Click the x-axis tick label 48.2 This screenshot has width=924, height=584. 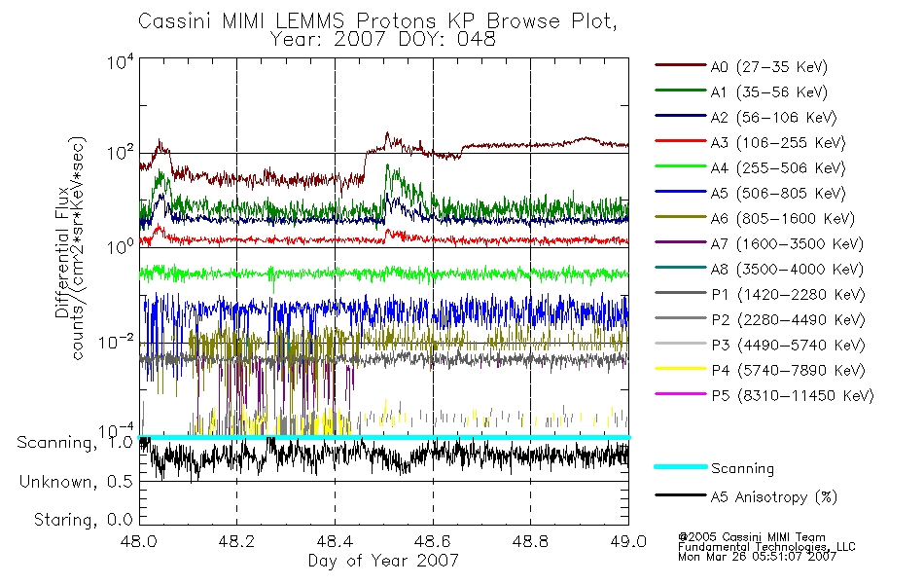[237, 541]
